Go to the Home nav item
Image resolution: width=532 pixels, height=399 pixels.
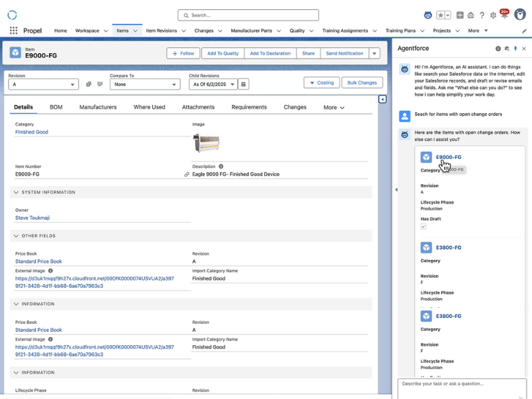pos(61,31)
